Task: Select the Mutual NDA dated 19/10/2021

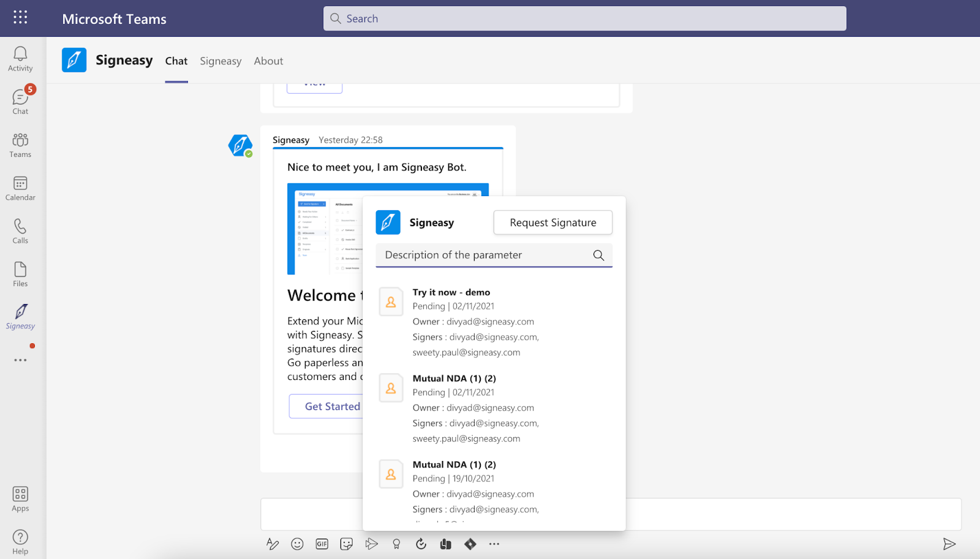Action: tap(494, 492)
